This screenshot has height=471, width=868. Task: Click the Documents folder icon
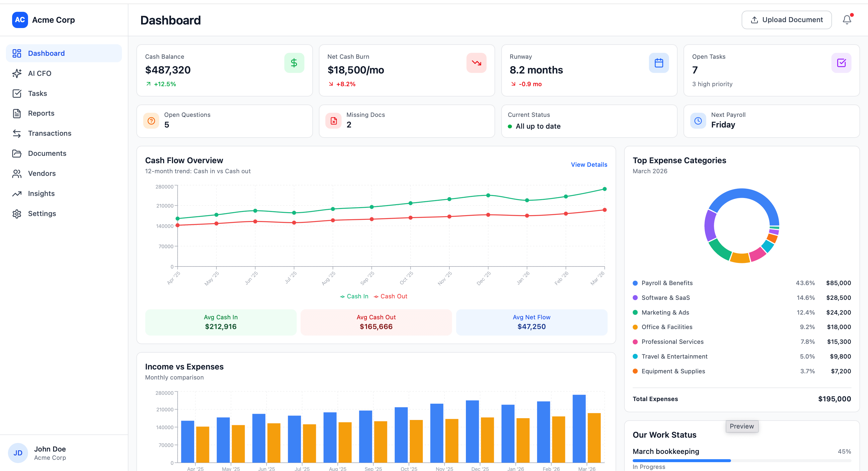(x=17, y=154)
